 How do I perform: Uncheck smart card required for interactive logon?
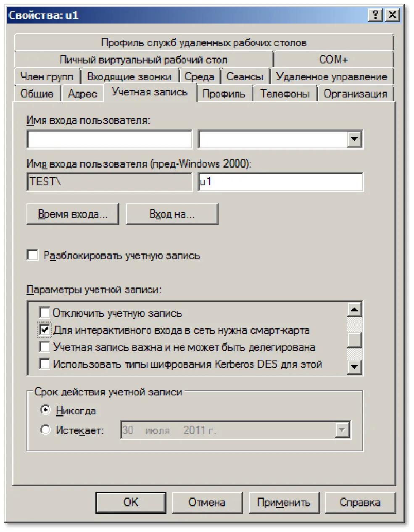coord(44,330)
